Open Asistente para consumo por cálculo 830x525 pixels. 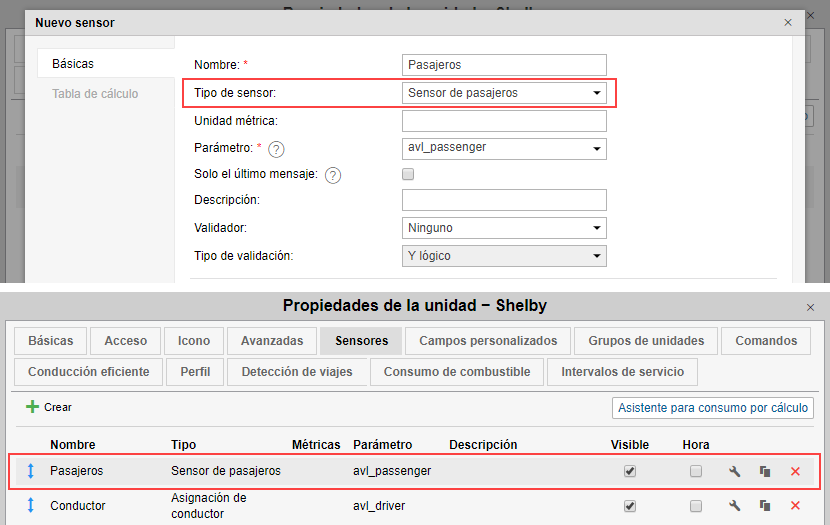point(713,408)
